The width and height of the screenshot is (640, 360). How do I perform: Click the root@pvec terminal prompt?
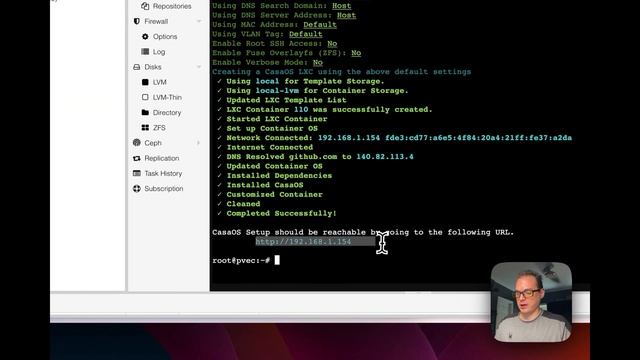241,260
